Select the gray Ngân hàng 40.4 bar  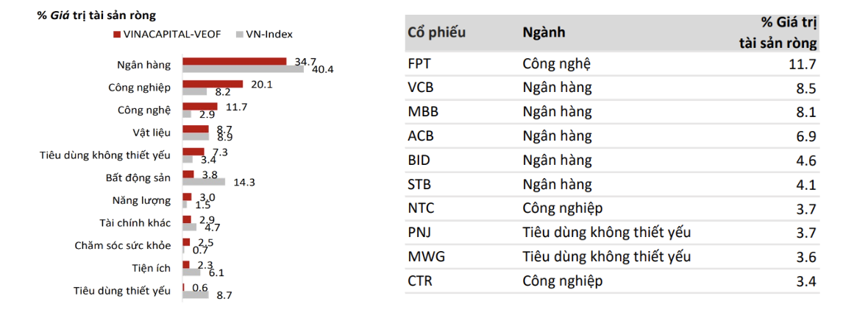tap(243, 68)
